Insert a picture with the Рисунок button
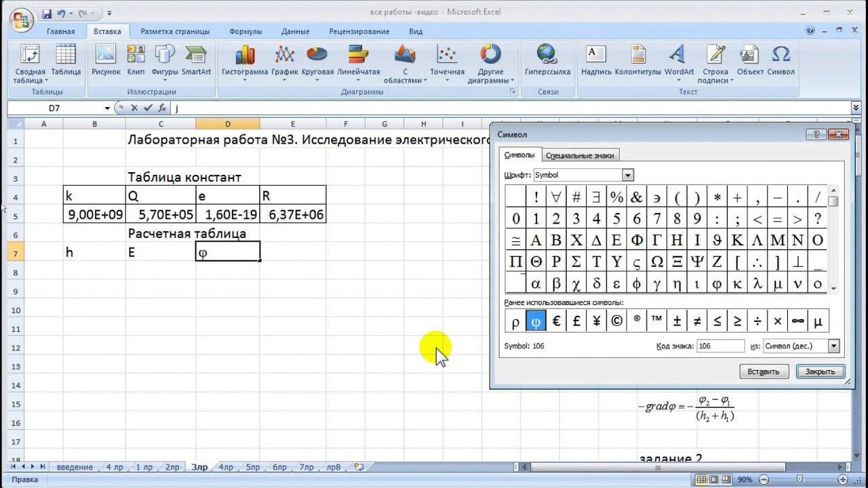The width and height of the screenshot is (868, 488). point(106,61)
